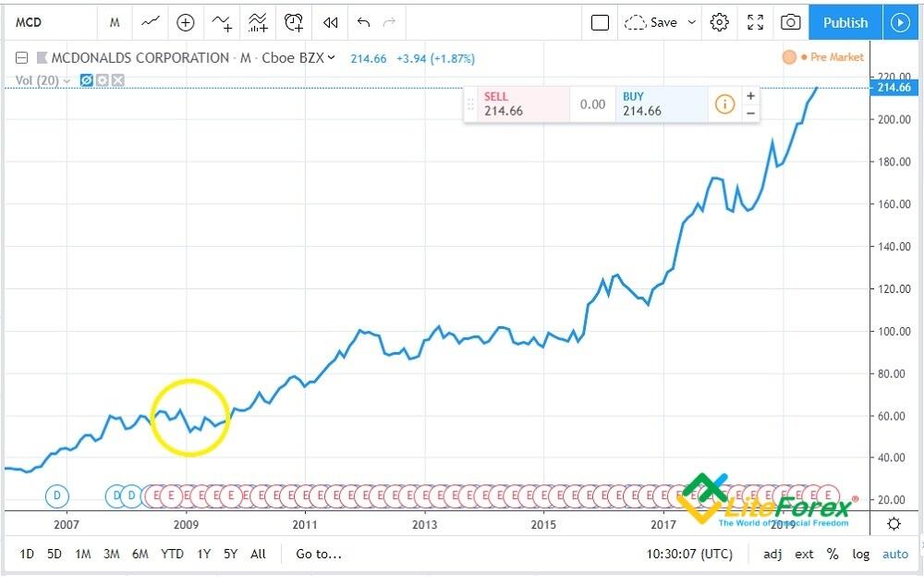Remove the Vol (20) indicator with X
The image size is (924, 586).
coord(116,80)
